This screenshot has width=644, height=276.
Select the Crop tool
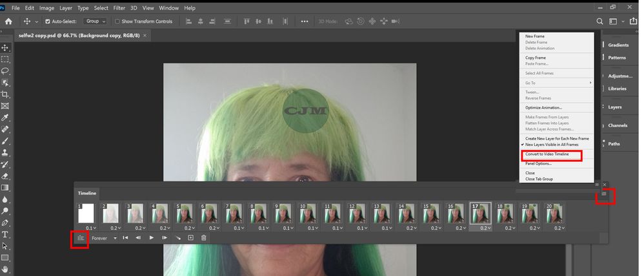click(x=5, y=94)
